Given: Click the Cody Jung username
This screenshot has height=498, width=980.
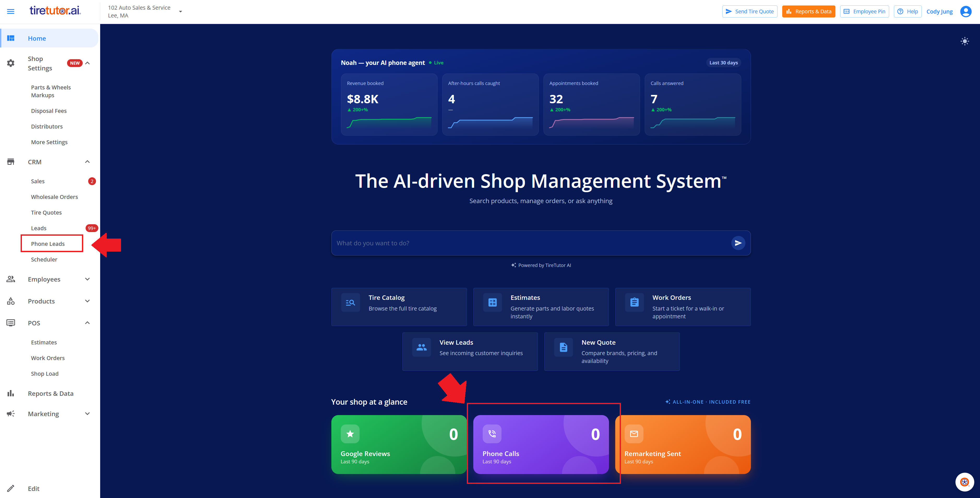Looking at the screenshot, I should point(939,11).
